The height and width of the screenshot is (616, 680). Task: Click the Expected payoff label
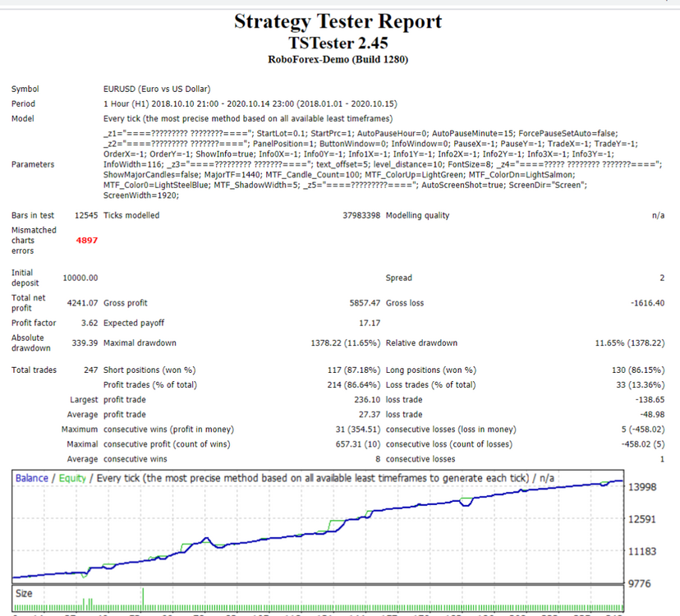134,323
